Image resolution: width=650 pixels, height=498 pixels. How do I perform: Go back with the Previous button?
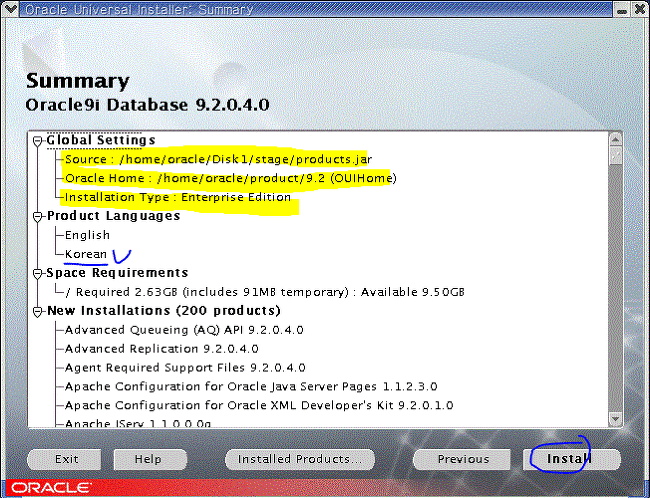click(x=463, y=459)
